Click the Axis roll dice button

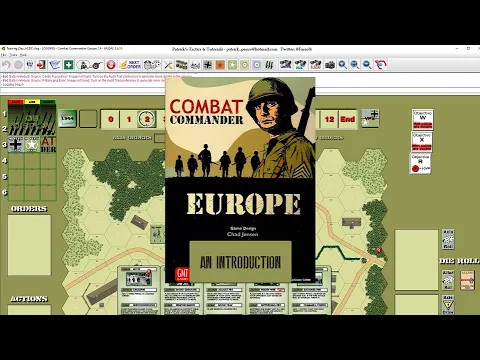pos(448,239)
